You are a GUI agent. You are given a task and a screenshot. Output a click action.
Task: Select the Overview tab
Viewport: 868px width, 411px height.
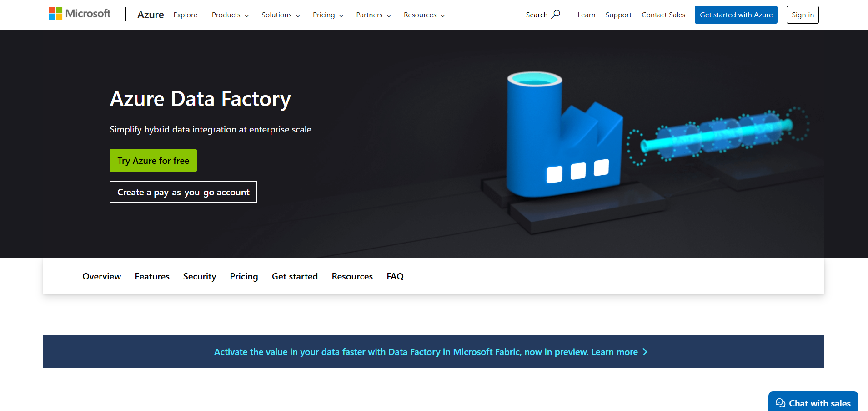[102, 276]
